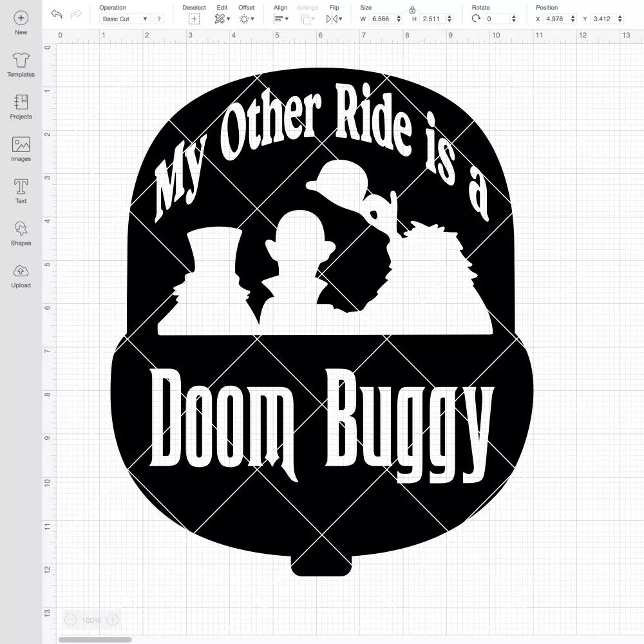
Task: Click the horizontal scrollbar thumb
Action: tap(95, 639)
